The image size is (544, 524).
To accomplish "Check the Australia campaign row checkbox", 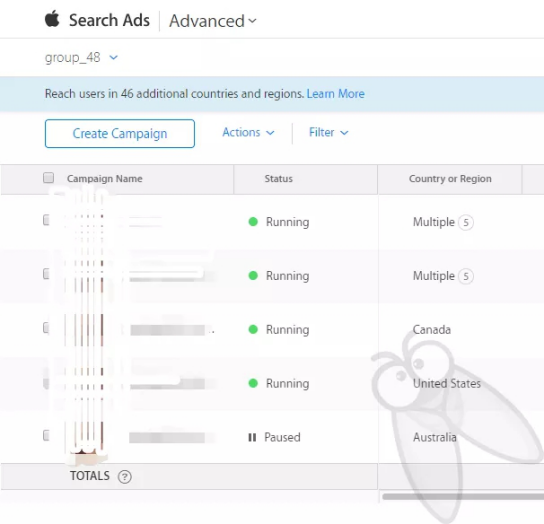I will 46,435.
